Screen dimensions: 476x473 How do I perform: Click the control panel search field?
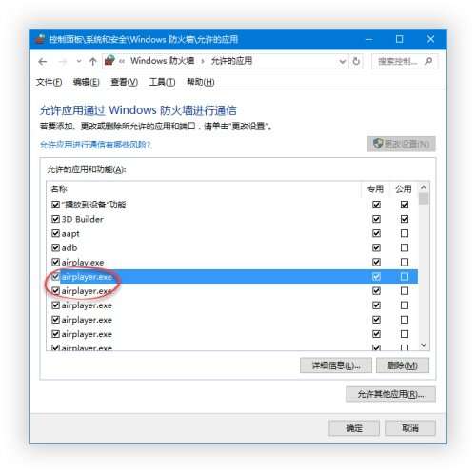[x=399, y=61]
